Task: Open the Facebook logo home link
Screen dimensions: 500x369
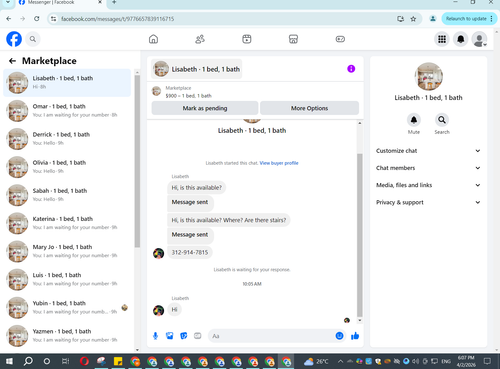Action: click(x=14, y=39)
